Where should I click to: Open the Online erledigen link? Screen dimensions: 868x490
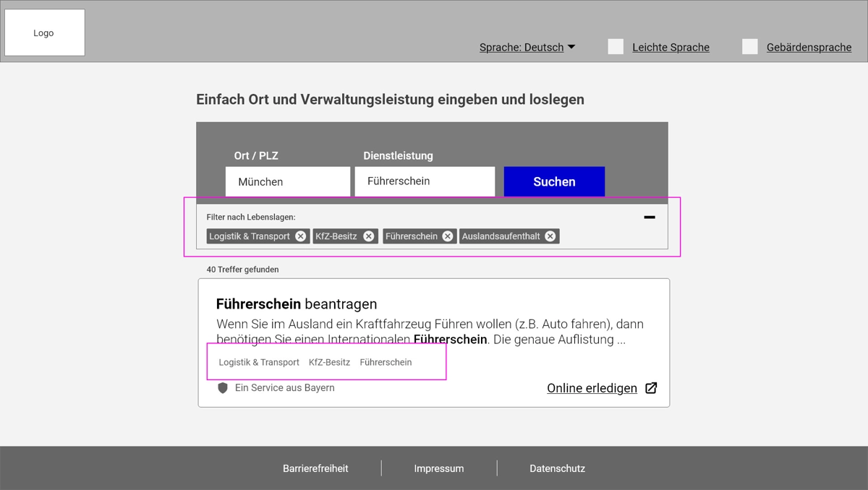coord(592,388)
